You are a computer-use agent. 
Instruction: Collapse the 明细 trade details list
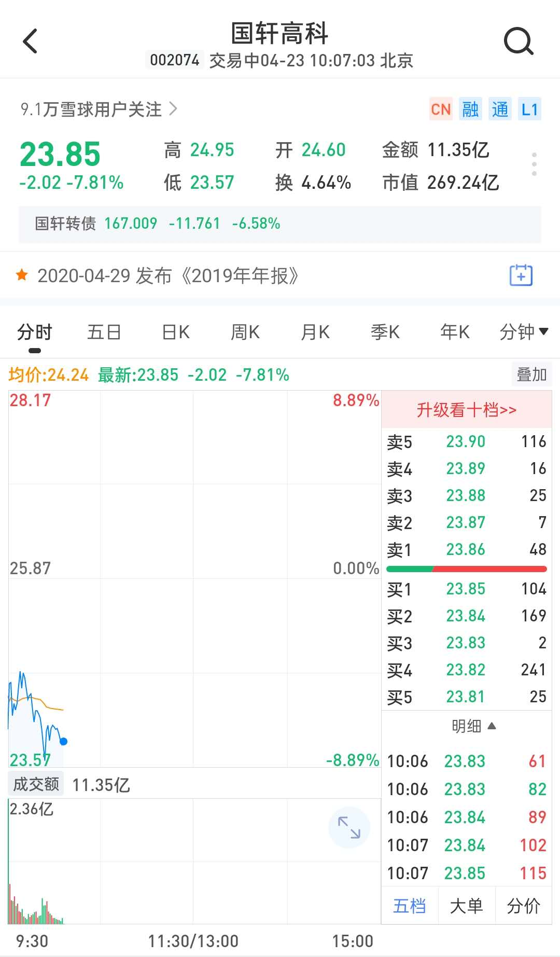click(x=473, y=726)
